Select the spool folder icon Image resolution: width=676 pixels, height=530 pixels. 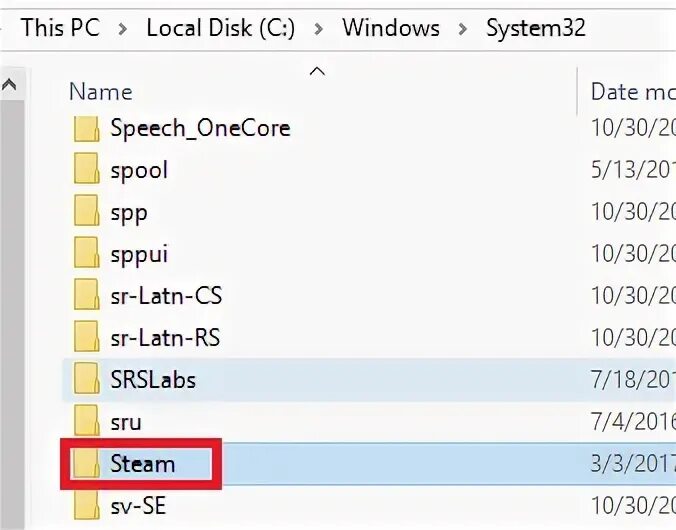(x=87, y=170)
